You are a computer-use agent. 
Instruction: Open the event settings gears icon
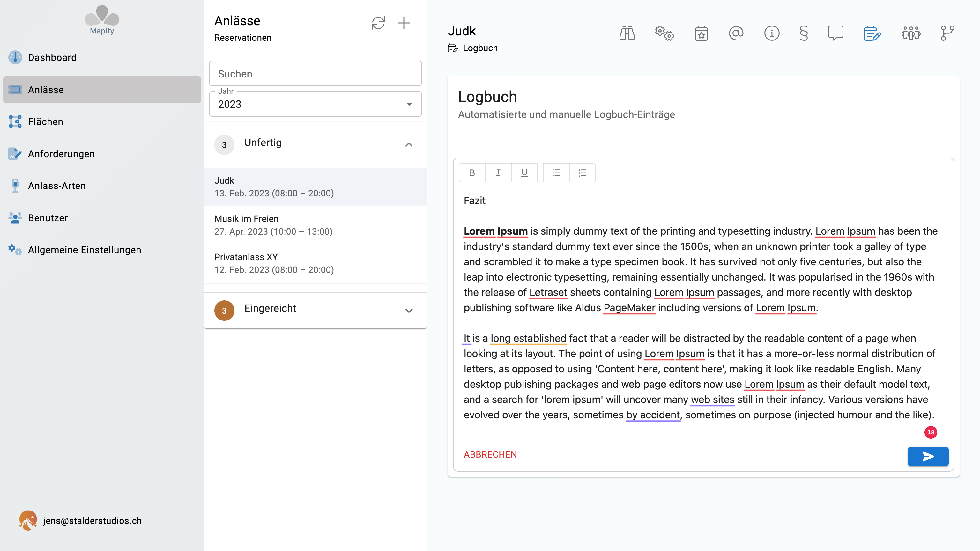coord(664,33)
